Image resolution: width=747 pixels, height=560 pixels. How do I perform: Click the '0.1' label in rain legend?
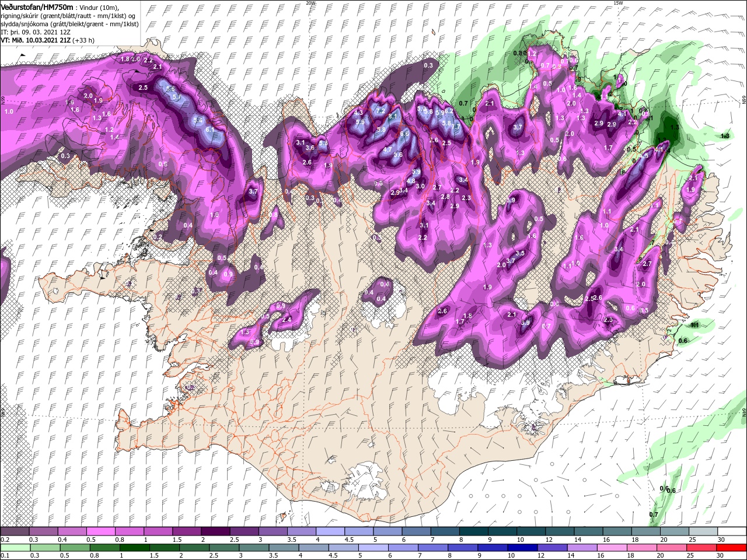point(4,555)
